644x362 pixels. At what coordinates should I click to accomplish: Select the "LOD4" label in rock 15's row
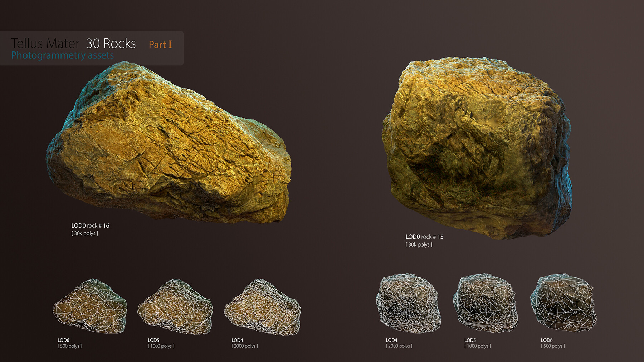[x=391, y=340]
